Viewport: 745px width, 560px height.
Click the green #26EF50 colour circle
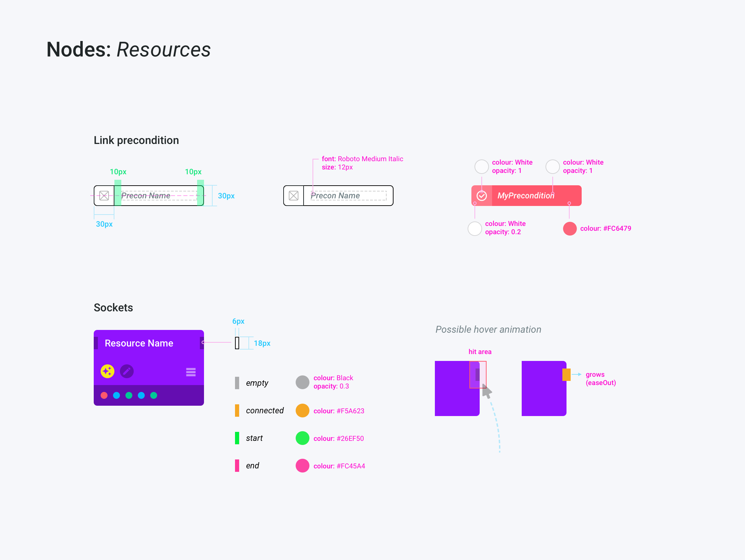[303, 438]
